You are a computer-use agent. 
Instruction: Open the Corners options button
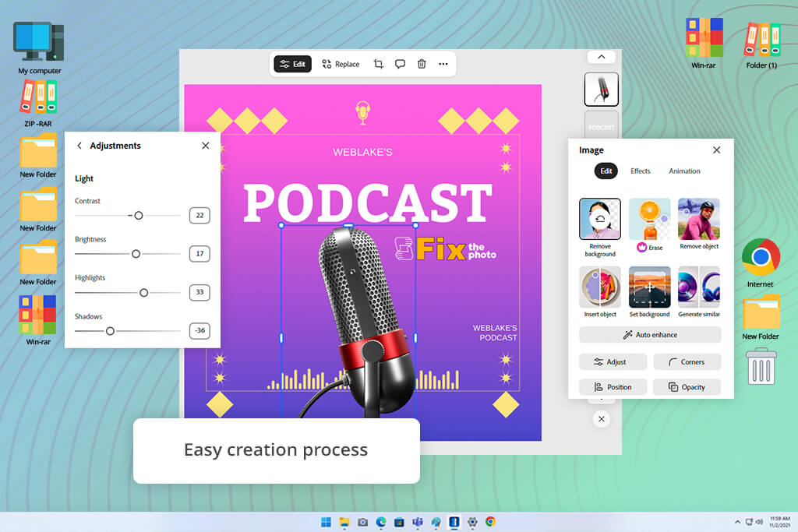[x=687, y=362]
